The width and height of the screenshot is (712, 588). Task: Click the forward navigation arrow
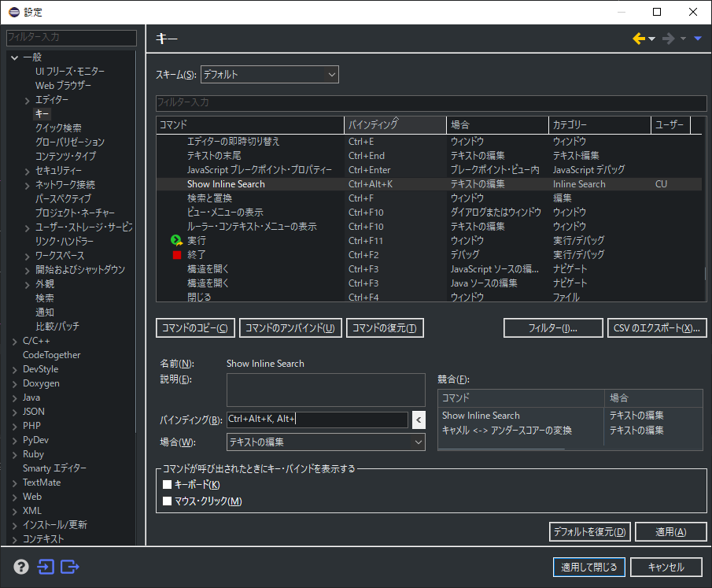click(x=669, y=39)
